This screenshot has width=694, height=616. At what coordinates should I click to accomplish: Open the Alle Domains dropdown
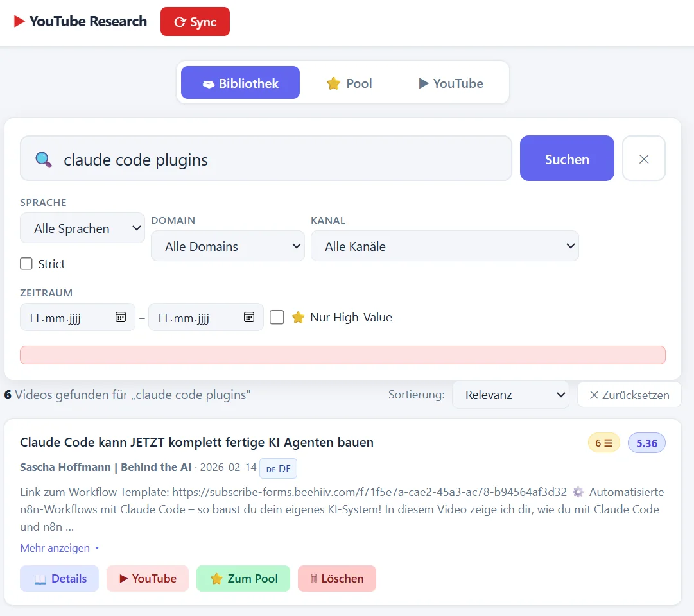point(227,246)
